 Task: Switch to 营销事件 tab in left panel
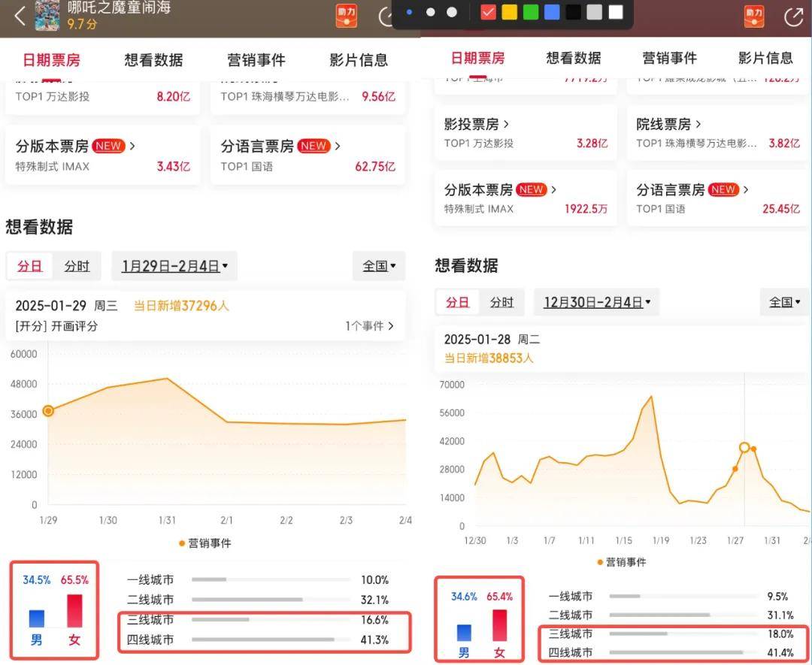click(256, 60)
